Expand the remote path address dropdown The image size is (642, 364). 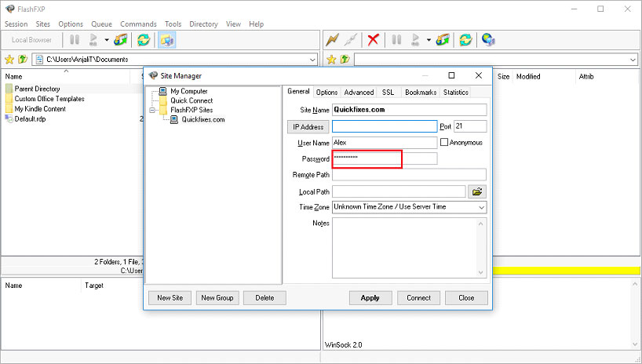(633, 60)
